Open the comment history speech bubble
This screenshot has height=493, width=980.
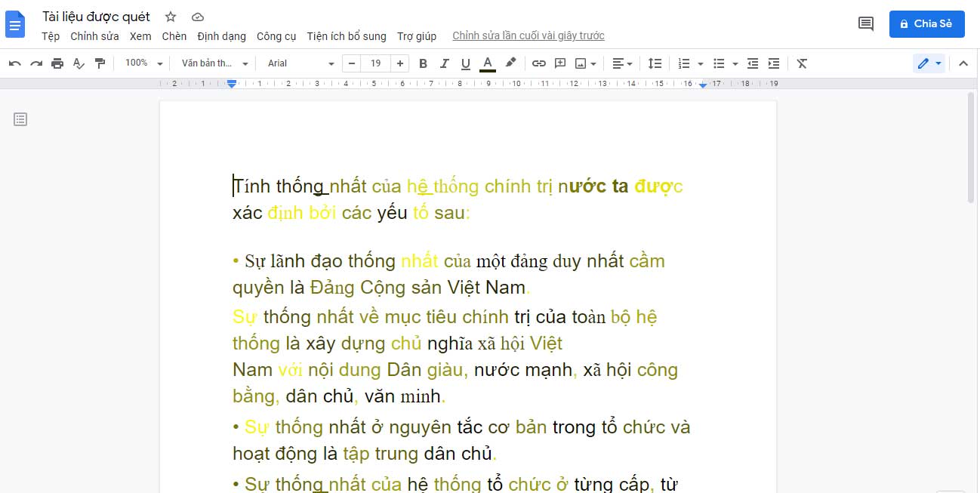(866, 24)
